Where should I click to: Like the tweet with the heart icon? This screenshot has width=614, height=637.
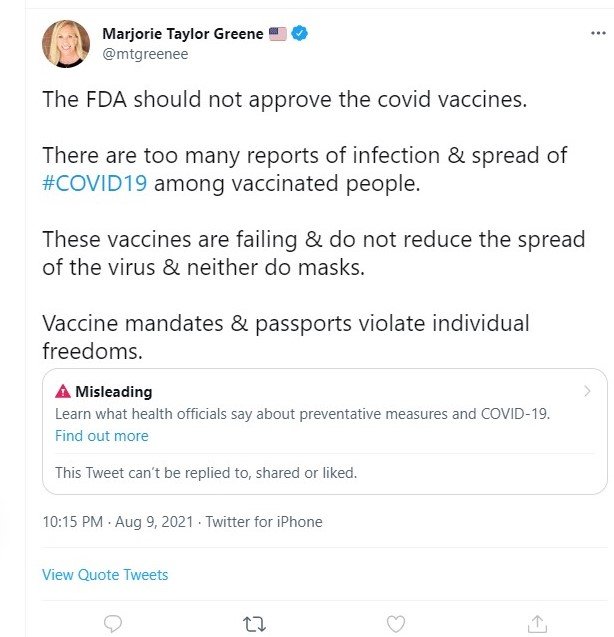[x=396, y=624]
